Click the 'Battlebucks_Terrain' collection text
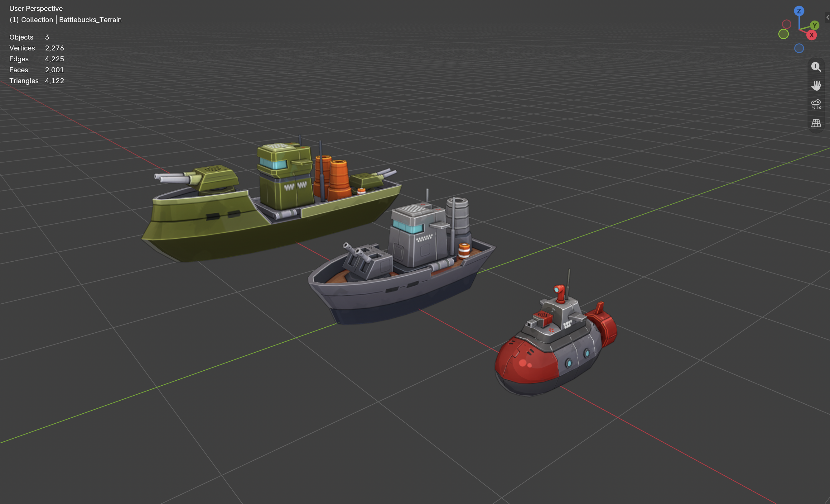Viewport: 830px width, 504px height. point(90,20)
